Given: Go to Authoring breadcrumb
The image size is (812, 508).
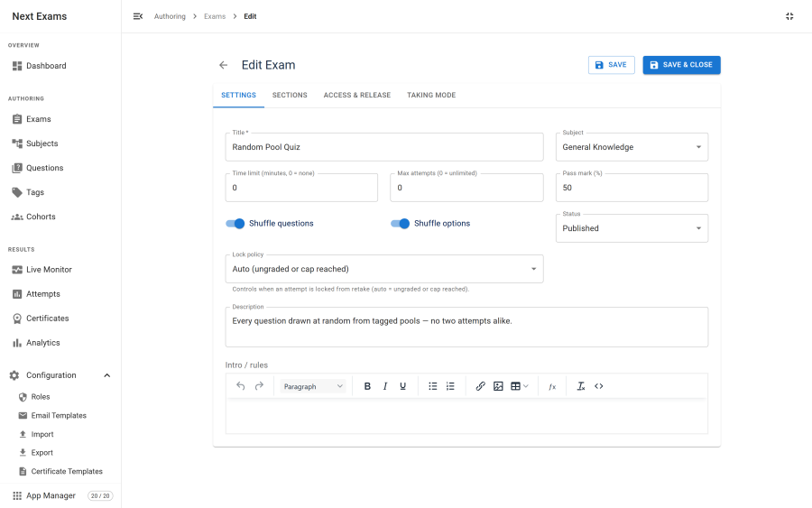Looking at the screenshot, I should (x=170, y=16).
